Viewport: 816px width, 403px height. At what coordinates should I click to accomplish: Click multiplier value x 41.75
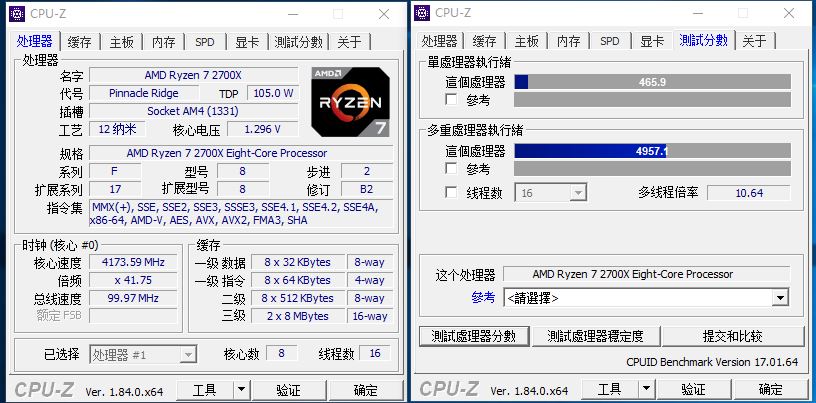point(133,280)
